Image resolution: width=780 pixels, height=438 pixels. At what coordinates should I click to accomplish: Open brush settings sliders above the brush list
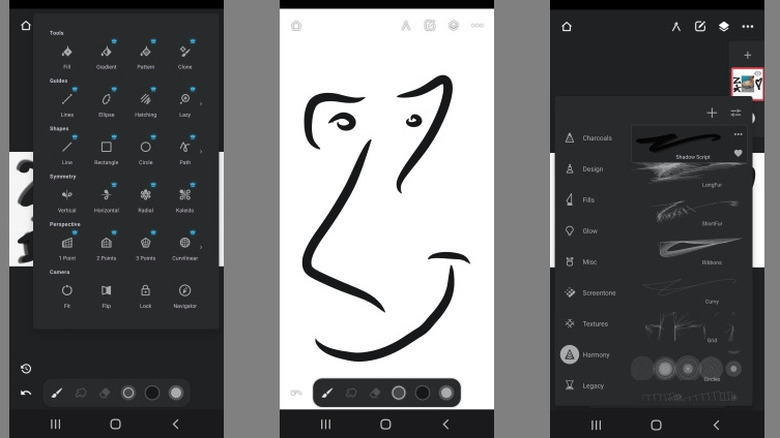[736, 113]
